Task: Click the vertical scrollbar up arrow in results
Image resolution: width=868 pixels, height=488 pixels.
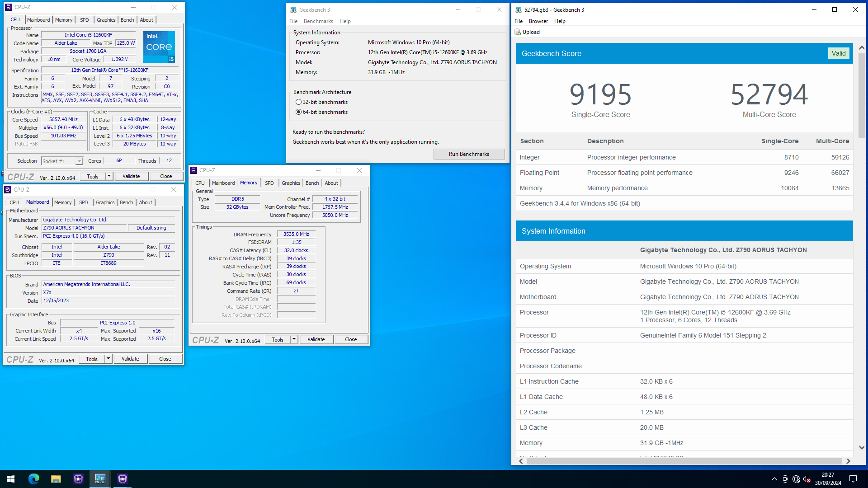Action: (861, 47)
